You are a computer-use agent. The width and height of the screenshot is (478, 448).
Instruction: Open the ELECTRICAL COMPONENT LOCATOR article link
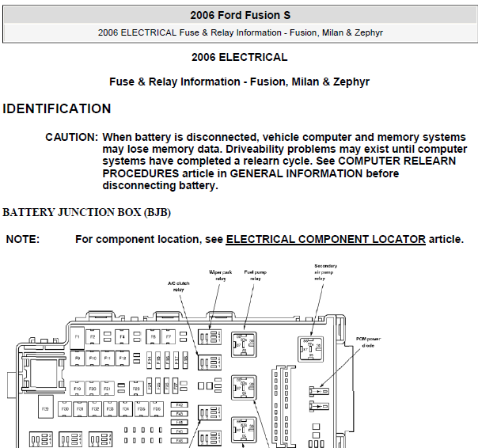click(325, 239)
